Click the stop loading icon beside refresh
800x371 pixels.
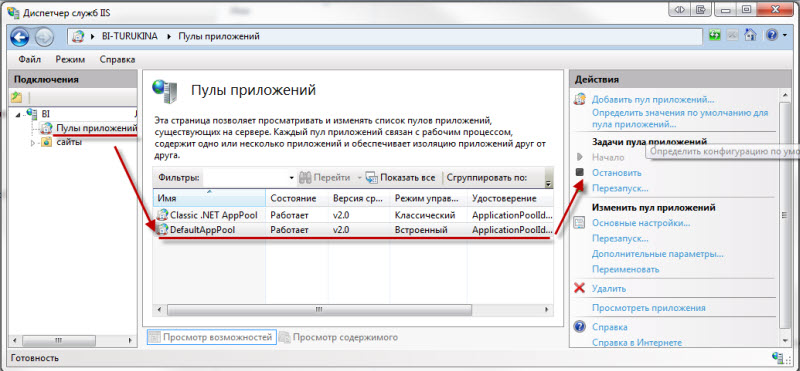[732, 36]
